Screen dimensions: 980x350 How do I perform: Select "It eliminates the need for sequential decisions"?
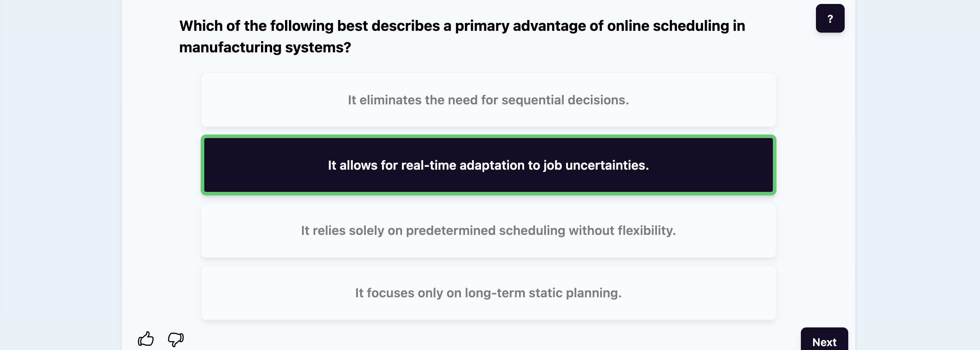coord(488,100)
